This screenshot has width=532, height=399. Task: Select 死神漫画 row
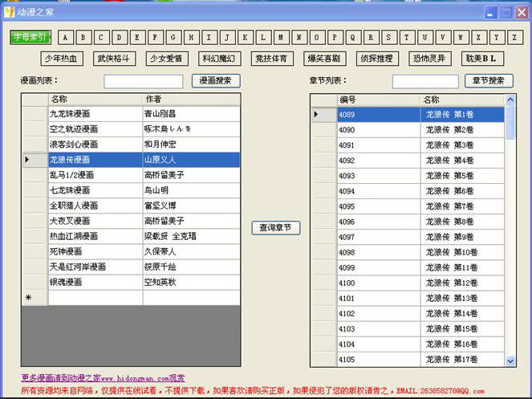point(131,251)
